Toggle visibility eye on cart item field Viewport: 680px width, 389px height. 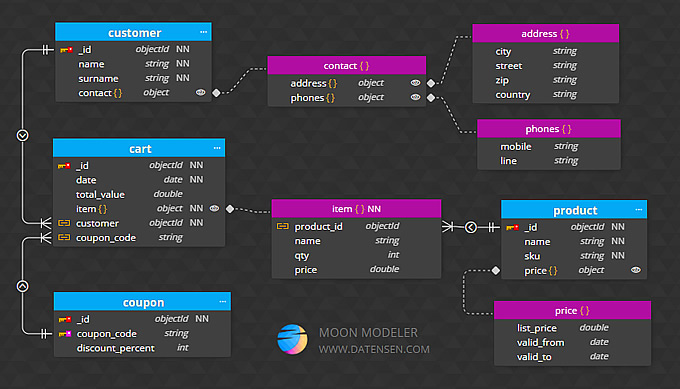[214, 208]
